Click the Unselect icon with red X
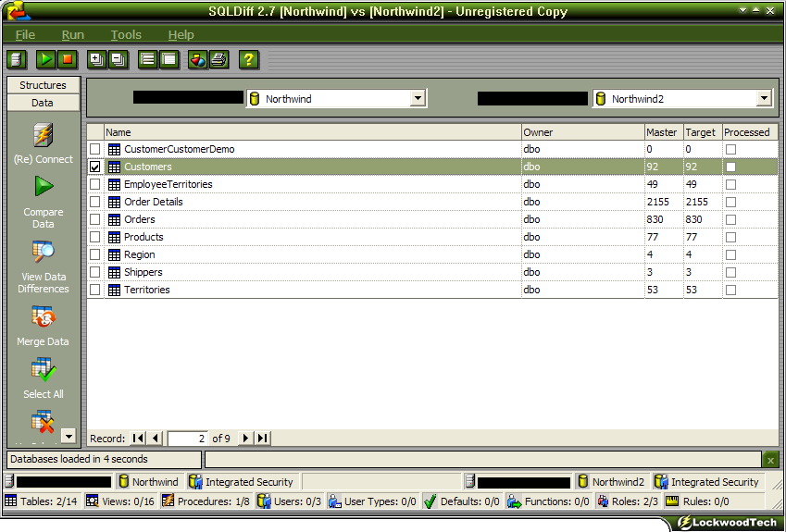This screenshot has height=532, width=786. pyautogui.click(x=43, y=422)
